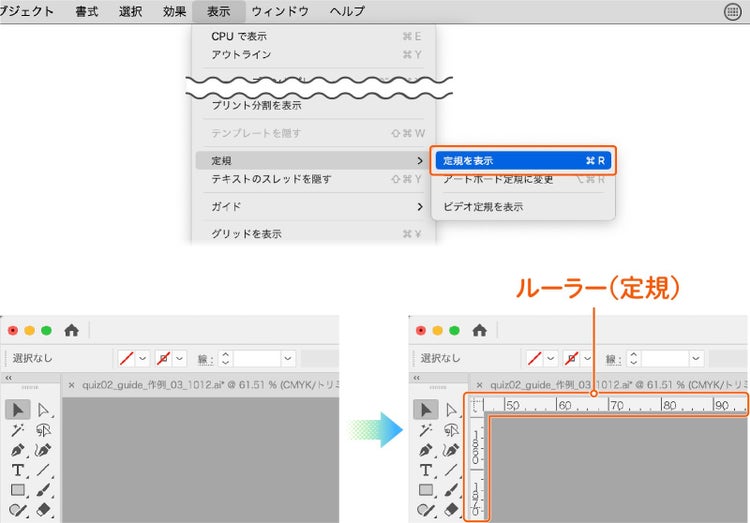Select Rectangle tool in left window
Image resolution: width=750 pixels, height=523 pixels.
[x=18, y=490]
